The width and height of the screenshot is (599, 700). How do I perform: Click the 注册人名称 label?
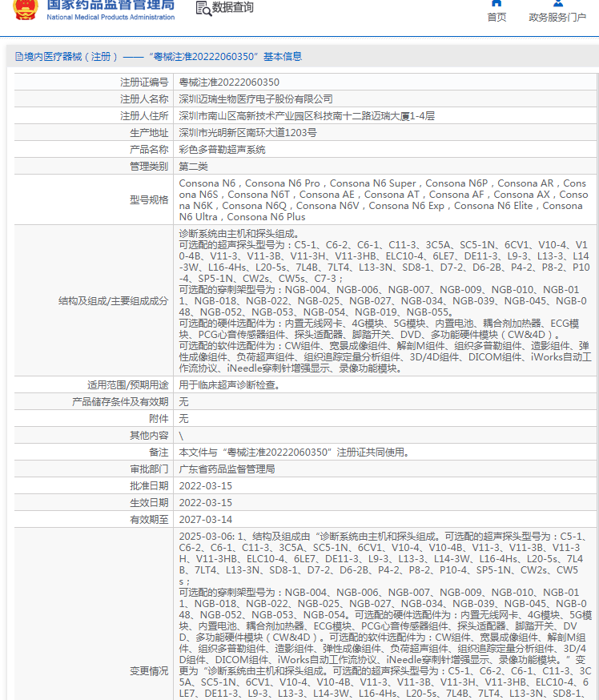click(144, 99)
